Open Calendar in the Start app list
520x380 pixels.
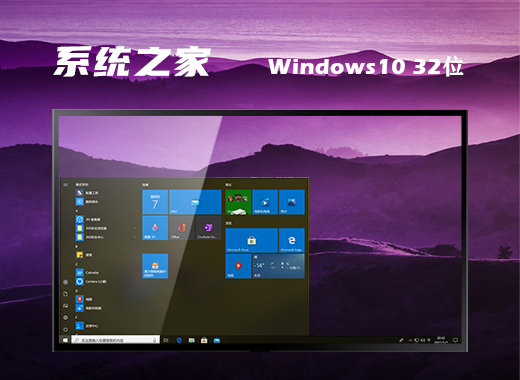pyautogui.click(x=87, y=272)
